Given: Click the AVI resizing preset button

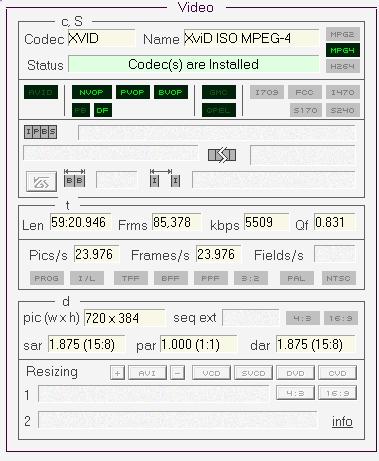Looking at the screenshot, I should point(147,373).
